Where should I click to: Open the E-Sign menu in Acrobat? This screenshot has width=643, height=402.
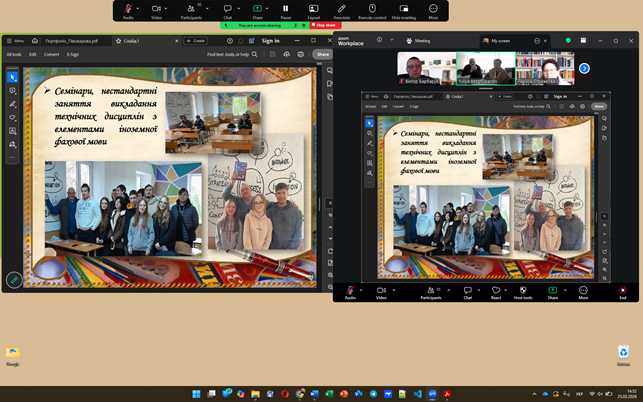pos(73,54)
